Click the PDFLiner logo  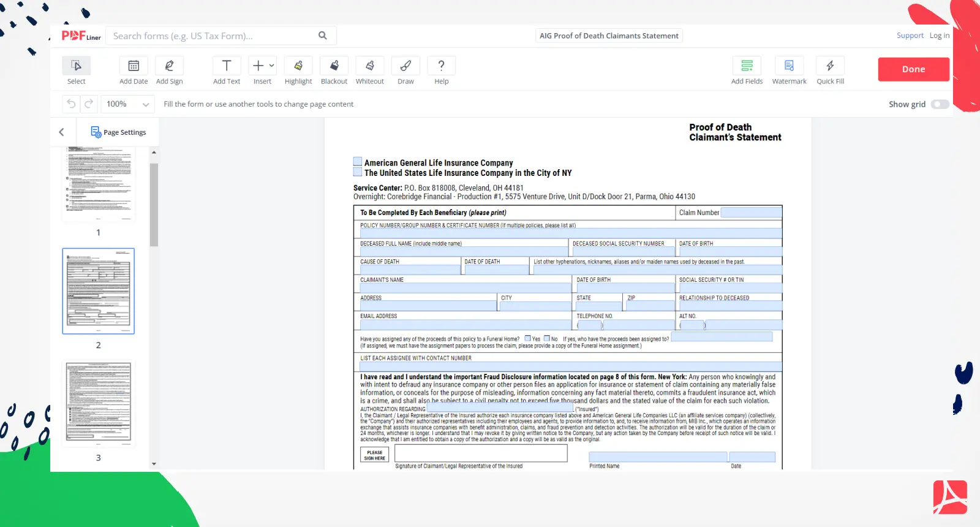point(81,36)
